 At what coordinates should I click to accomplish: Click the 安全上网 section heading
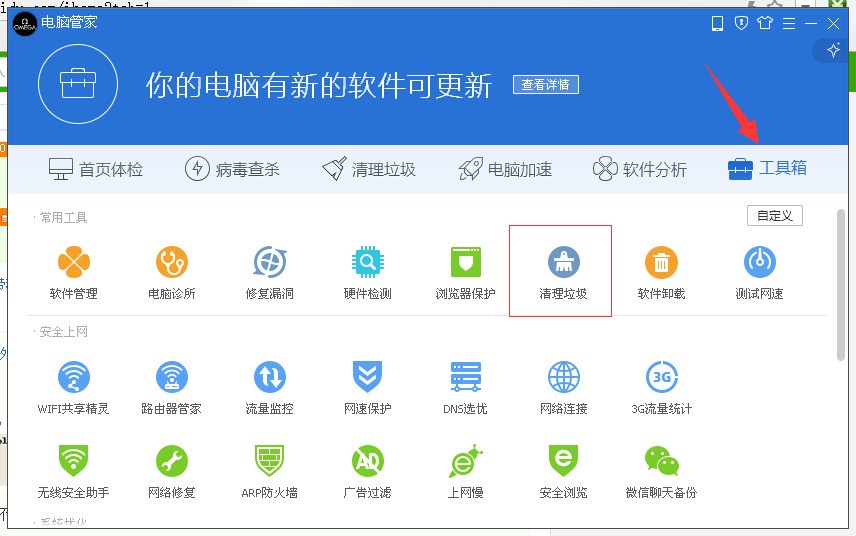coord(63,332)
